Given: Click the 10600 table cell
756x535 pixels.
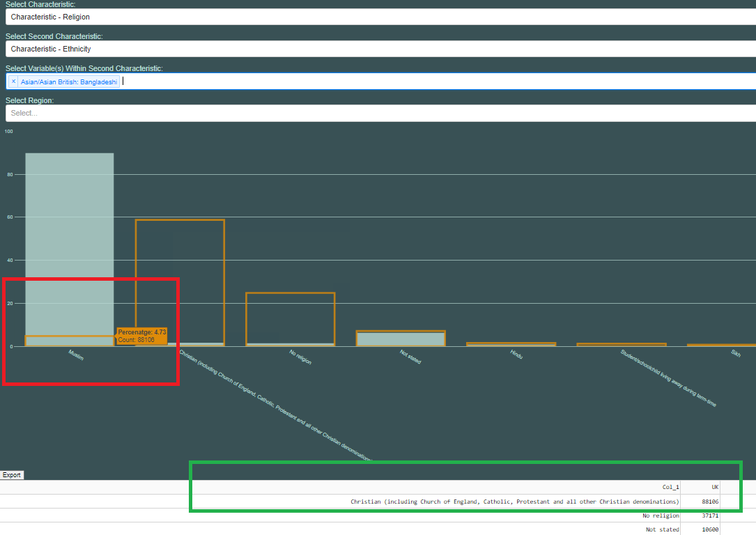Looking at the screenshot, I should (710, 529).
